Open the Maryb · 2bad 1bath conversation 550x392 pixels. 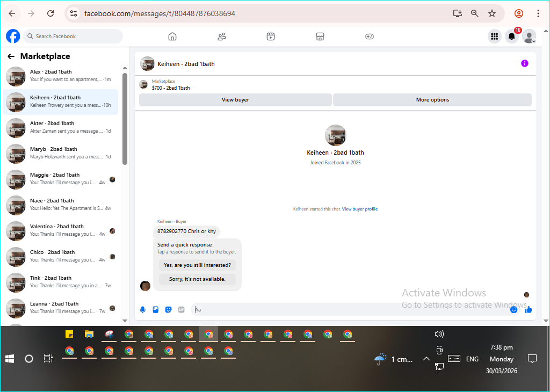pos(60,153)
